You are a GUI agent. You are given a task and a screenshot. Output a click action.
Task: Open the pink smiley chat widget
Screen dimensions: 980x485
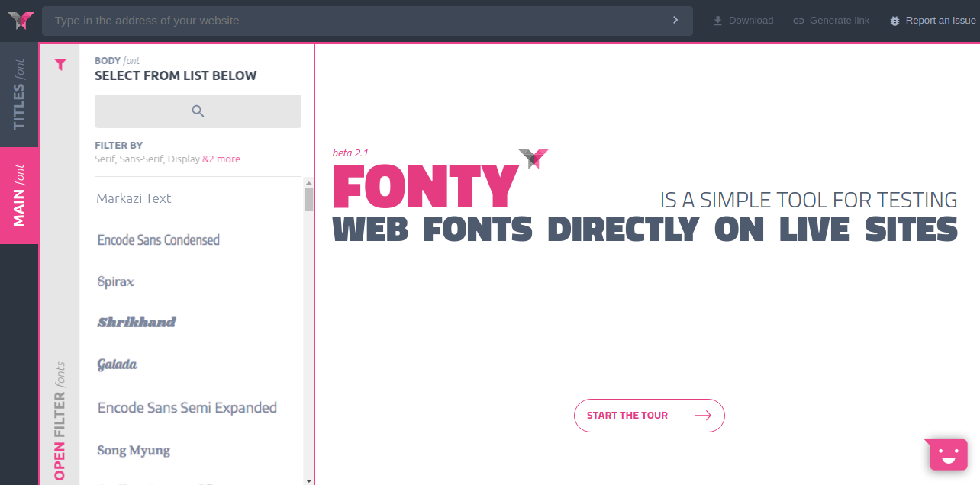pos(948,454)
